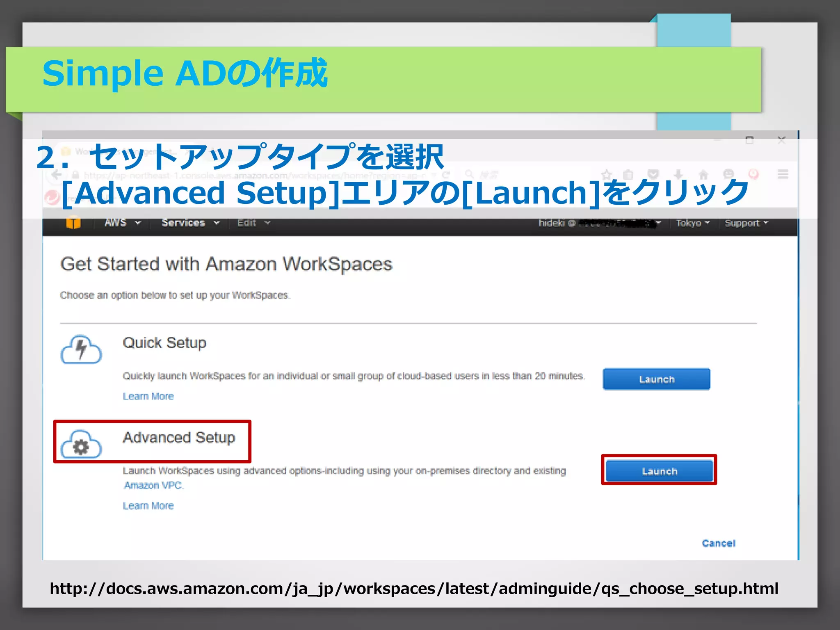Click the red circular extension icon
This screenshot has height=630, width=840.
tap(753, 175)
